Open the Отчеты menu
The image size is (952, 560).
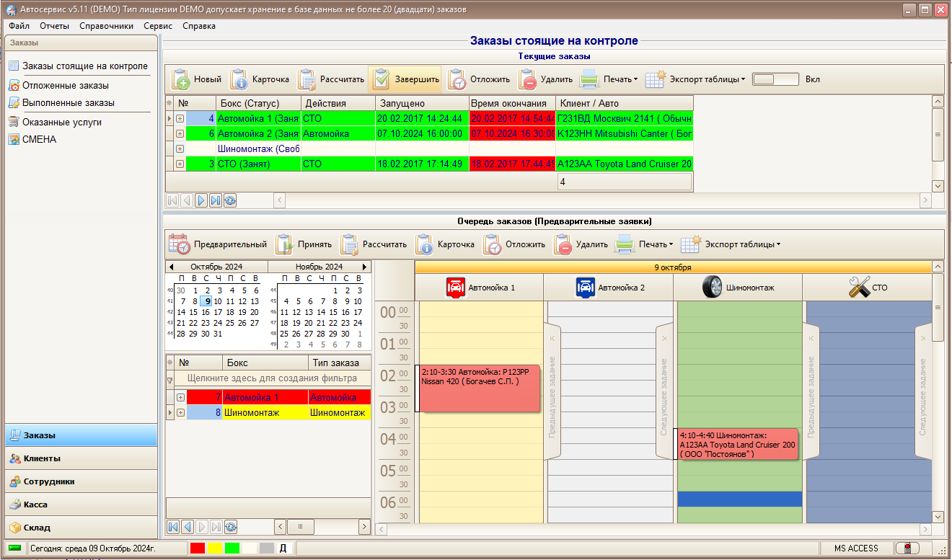(54, 26)
